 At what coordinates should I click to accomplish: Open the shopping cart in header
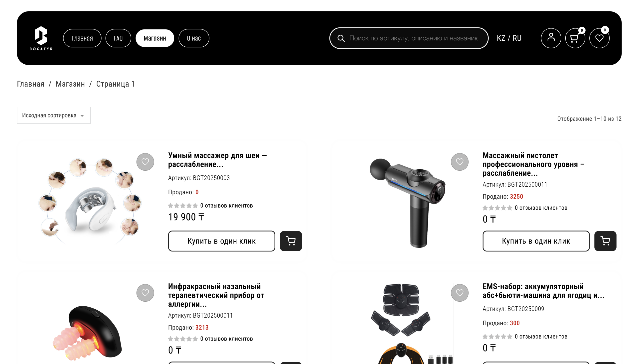[575, 38]
